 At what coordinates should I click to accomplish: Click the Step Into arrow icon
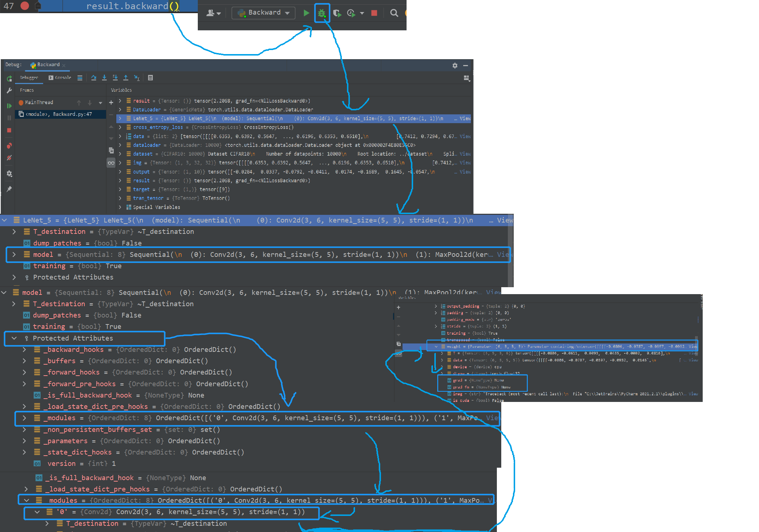104,77
